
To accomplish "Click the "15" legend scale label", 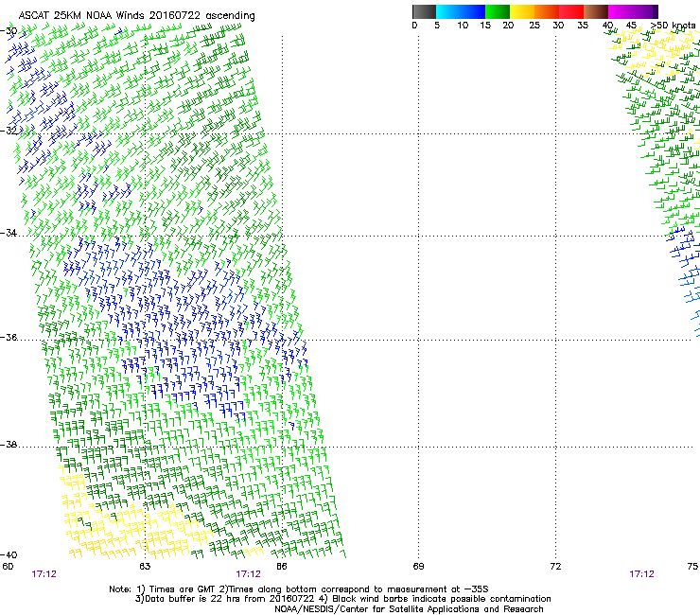I will click(x=485, y=26).
